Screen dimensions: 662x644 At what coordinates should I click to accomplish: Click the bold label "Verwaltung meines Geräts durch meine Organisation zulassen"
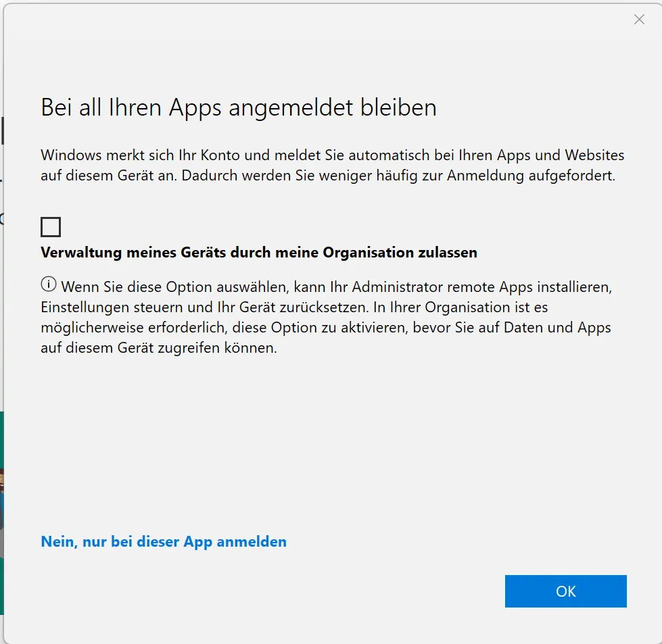(x=259, y=253)
